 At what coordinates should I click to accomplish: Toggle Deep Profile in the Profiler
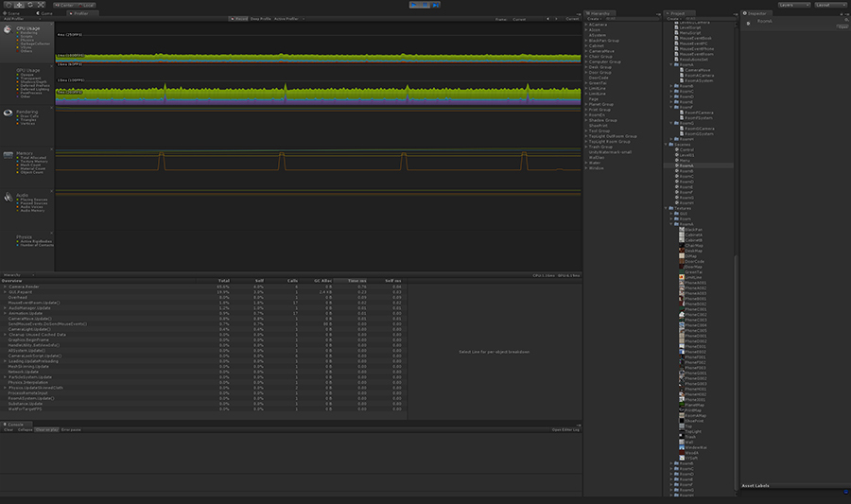click(261, 19)
